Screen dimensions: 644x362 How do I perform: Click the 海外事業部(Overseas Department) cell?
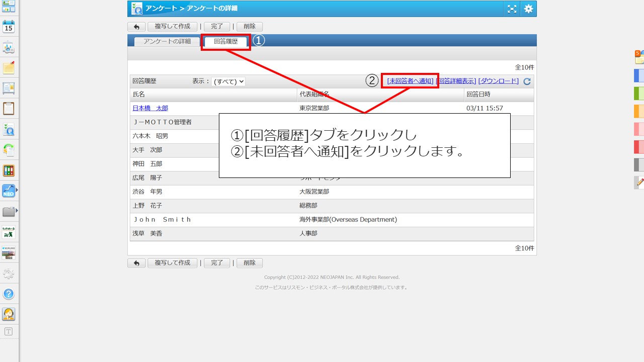tap(348, 220)
